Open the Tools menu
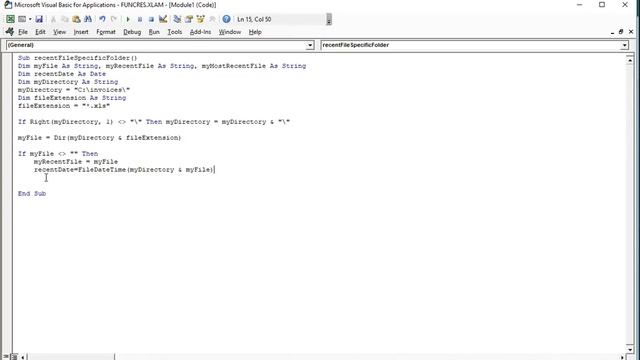 (175, 32)
